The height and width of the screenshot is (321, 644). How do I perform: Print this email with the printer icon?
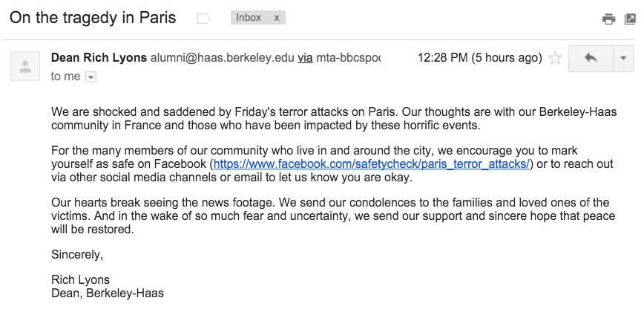(608, 19)
